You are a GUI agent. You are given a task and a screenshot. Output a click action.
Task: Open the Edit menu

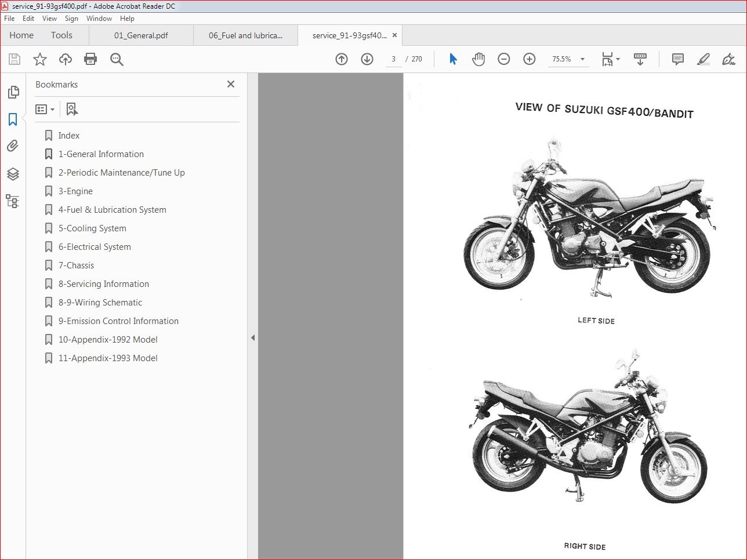click(28, 19)
